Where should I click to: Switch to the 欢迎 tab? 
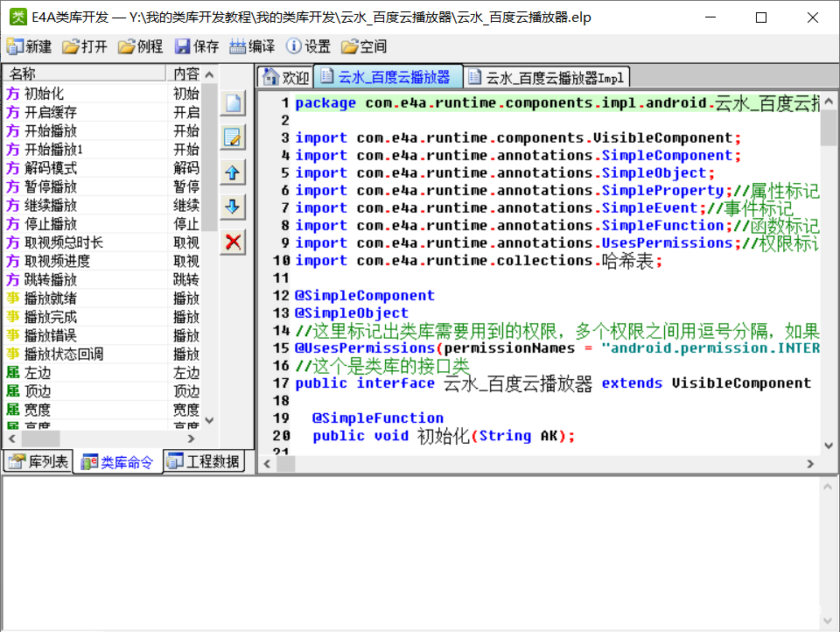(x=286, y=77)
